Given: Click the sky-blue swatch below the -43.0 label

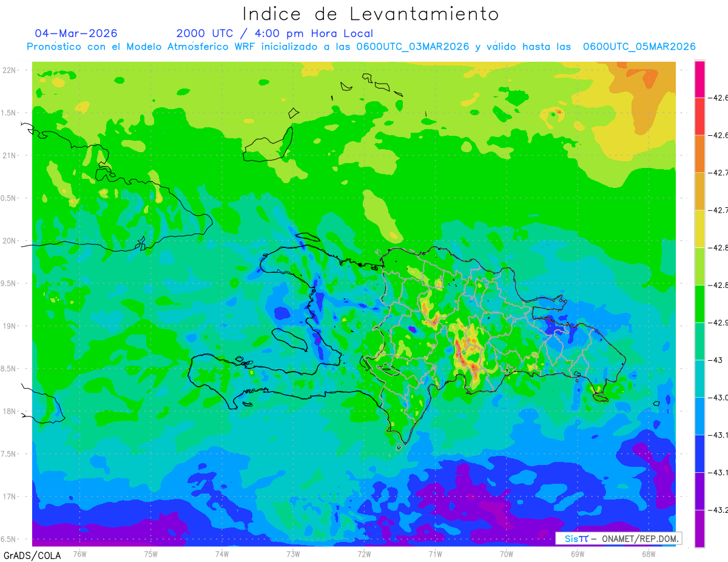Looking at the screenshot, I should pyautogui.click(x=699, y=416).
